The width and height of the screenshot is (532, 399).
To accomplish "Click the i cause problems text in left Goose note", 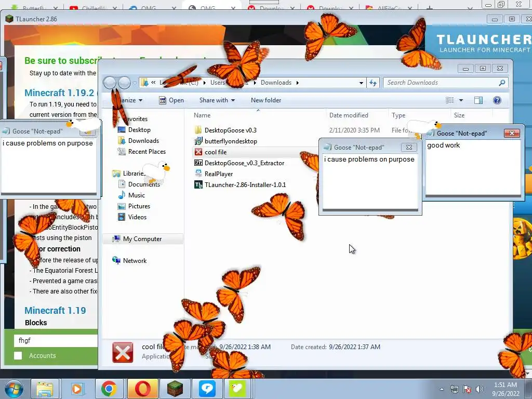I will [x=47, y=143].
